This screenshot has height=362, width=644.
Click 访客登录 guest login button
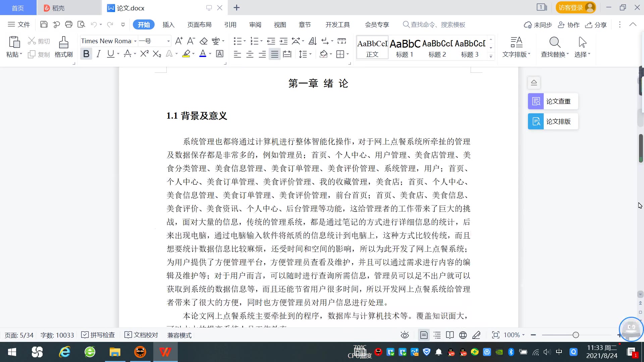coord(571,8)
